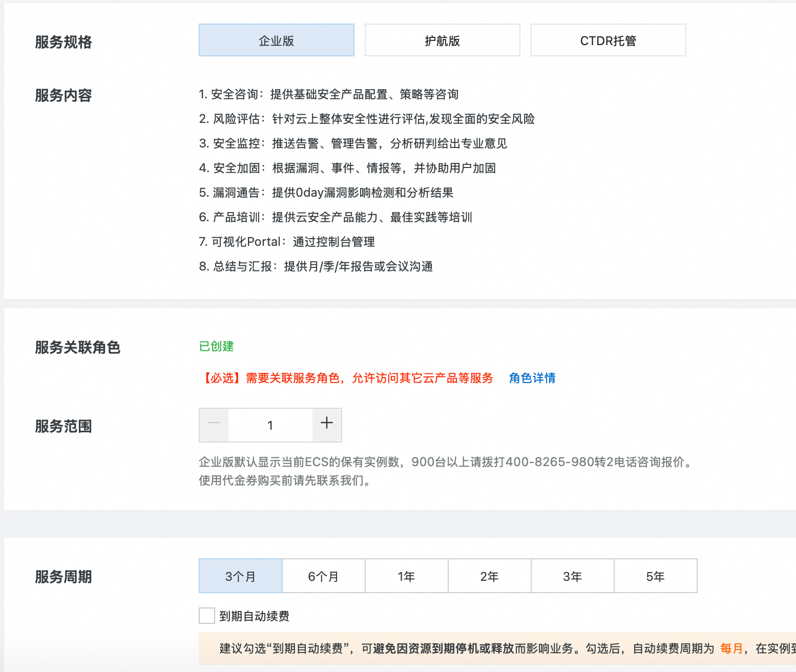The width and height of the screenshot is (796, 672).
Task: Click the 到期自动续费 checkbox label text
Action: (255, 616)
